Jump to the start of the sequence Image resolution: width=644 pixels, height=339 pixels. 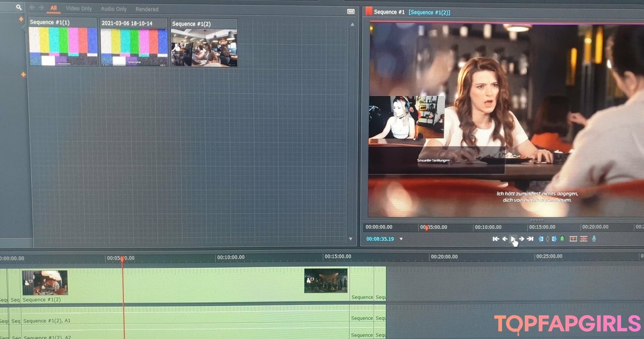click(496, 239)
